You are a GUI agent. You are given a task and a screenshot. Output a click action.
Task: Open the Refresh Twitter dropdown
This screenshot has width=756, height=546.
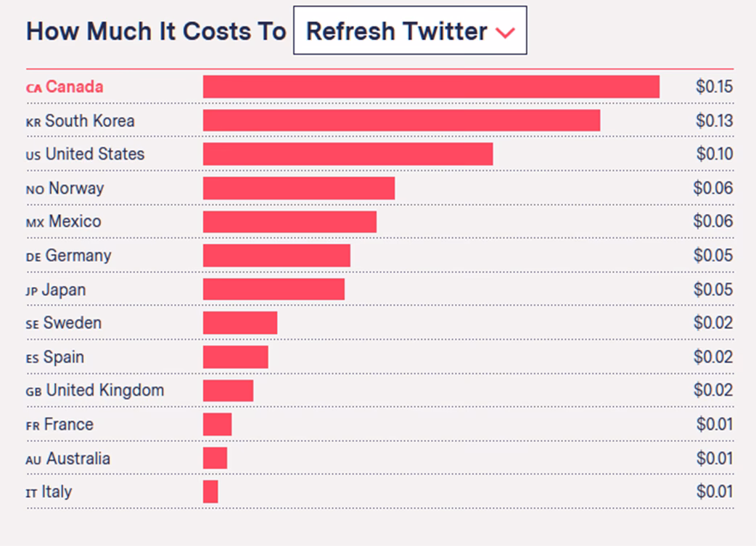409,31
